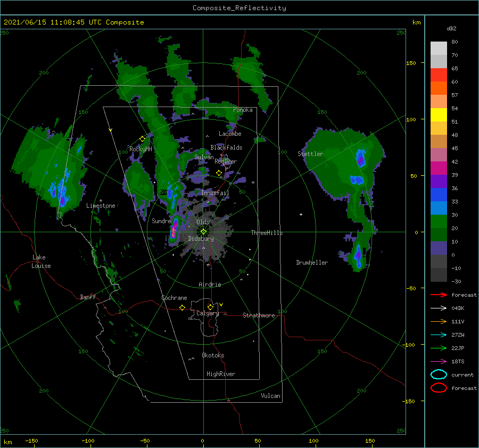Click the -150 value on bottom axis
Screen dimensions: 479x448
coord(31,441)
